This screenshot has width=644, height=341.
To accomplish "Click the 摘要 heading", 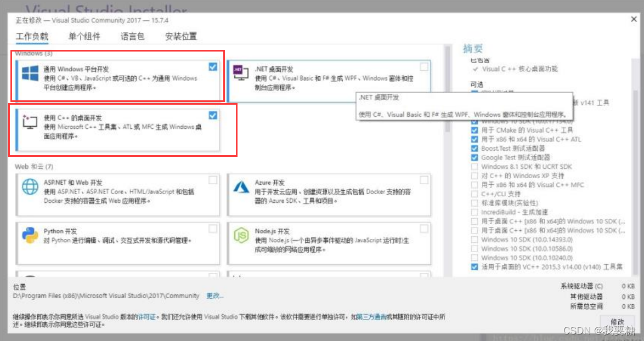I will click(473, 48).
